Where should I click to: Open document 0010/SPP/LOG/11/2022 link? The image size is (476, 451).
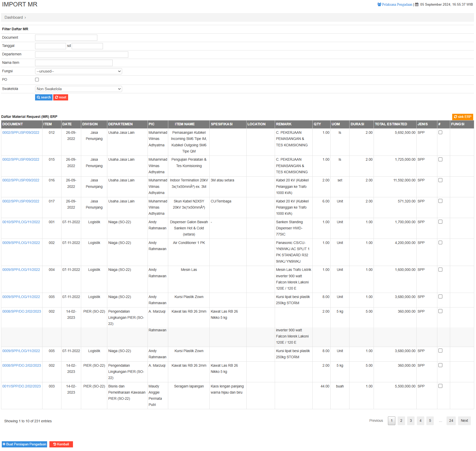pyautogui.click(x=21, y=222)
